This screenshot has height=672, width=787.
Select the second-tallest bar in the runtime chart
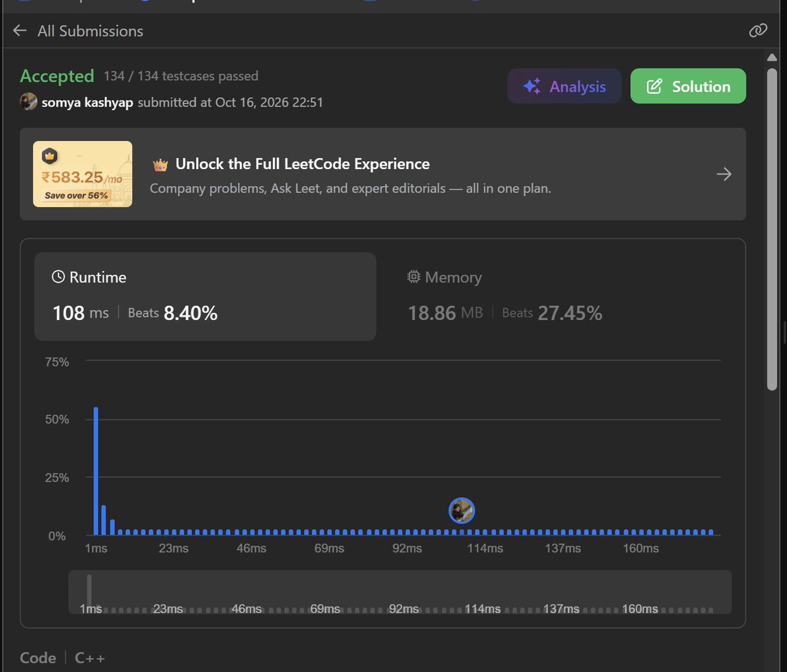(x=104, y=520)
